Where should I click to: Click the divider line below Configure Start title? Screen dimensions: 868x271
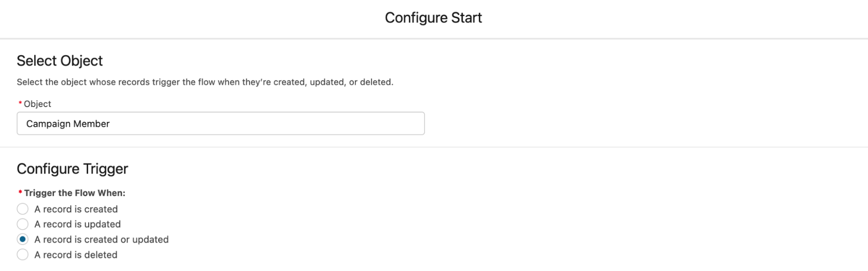(434, 39)
